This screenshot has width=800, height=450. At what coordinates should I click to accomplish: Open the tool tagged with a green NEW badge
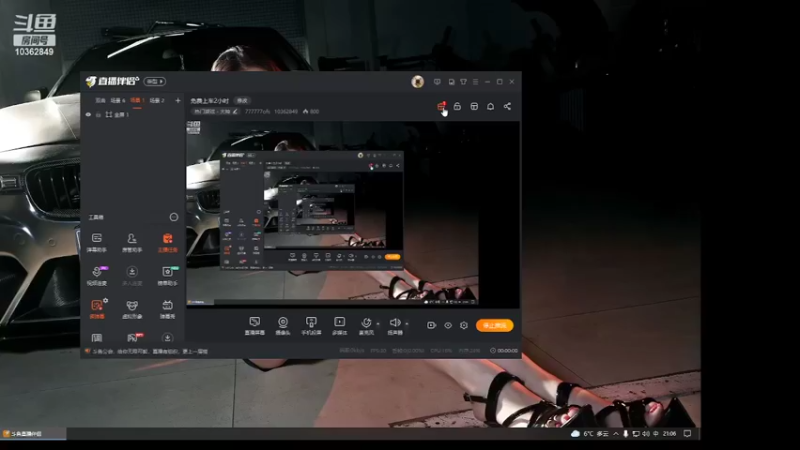167,276
